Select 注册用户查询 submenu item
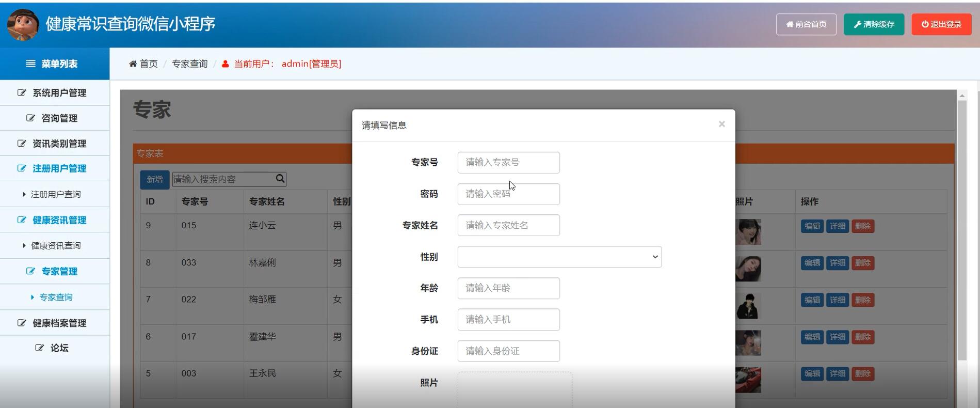 click(x=55, y=194)
